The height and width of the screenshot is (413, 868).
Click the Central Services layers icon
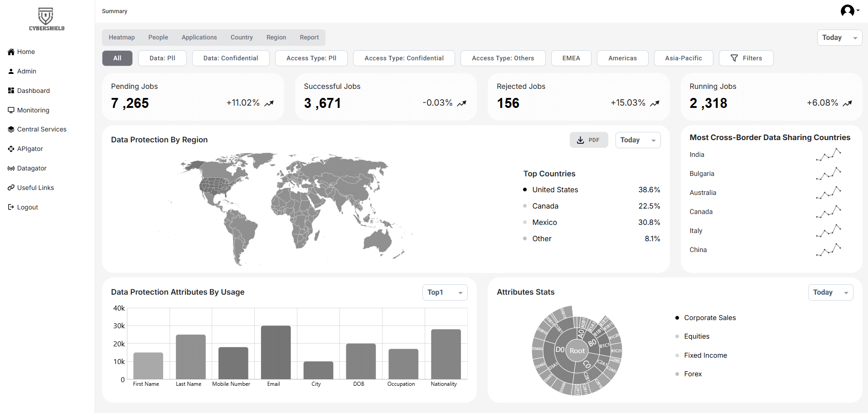11,130
